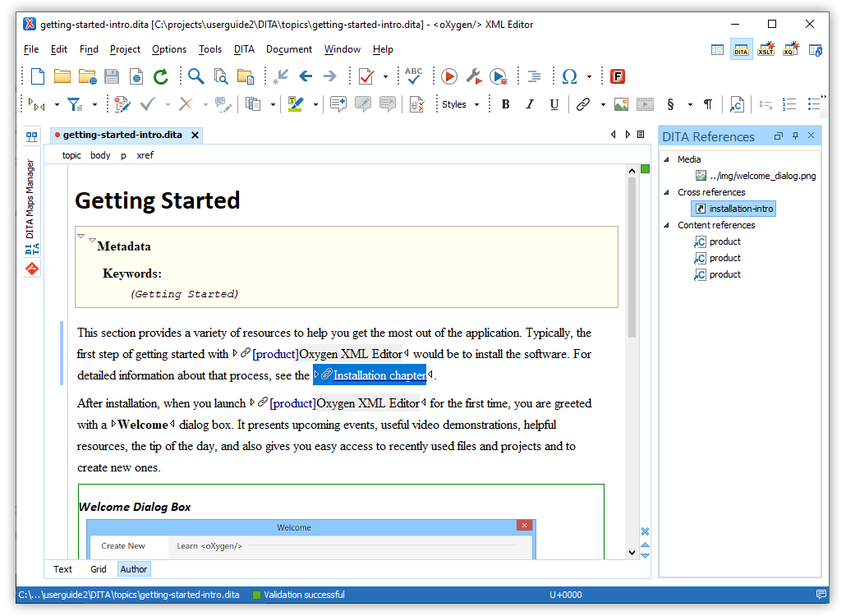Go back with the blue left arrow

click(306, 76)
